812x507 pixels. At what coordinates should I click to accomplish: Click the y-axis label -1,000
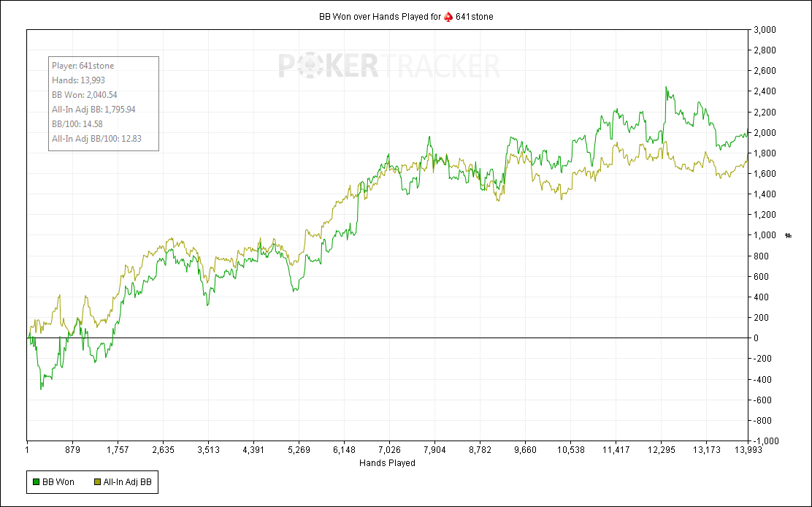pyautogui.click(x=767, y=441)
